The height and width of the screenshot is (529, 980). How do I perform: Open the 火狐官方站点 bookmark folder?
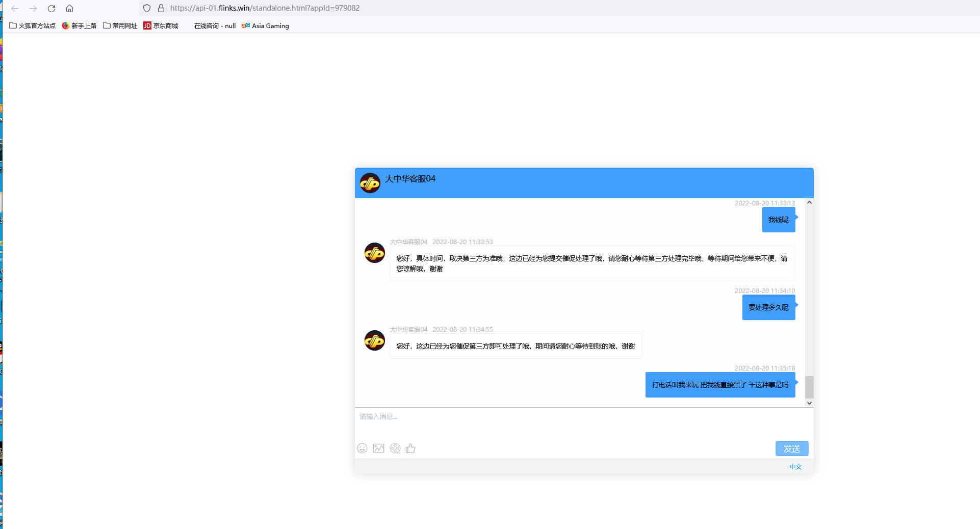(x=33, y=25)
